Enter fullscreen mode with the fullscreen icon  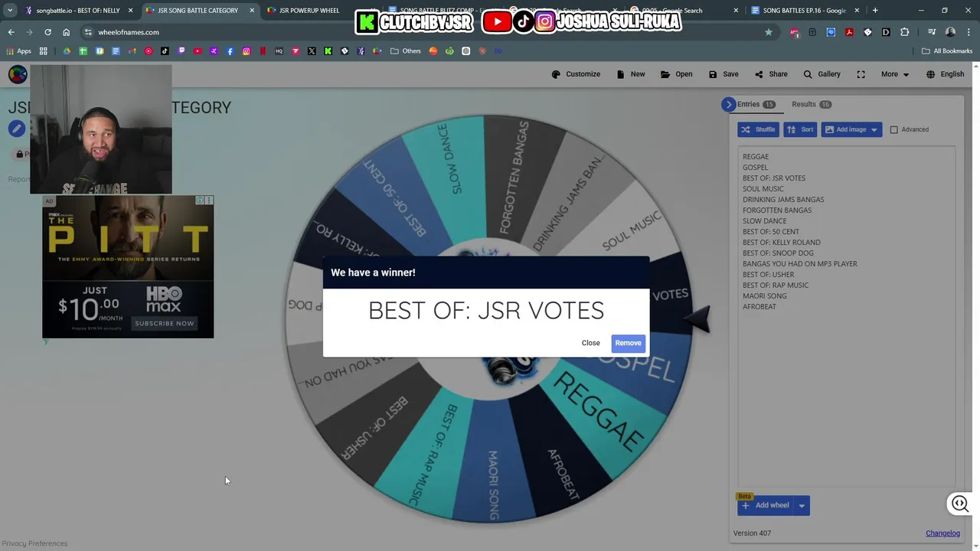pos(861,74)
